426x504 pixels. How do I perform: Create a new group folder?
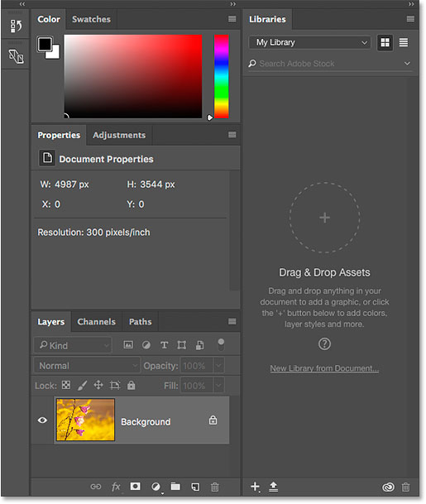(175, 487)
